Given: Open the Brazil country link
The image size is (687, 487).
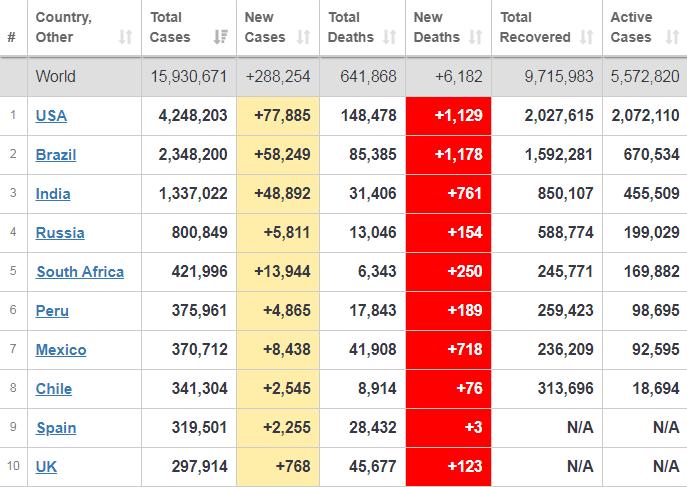Looking at the screenshot, I should (x=56, y=155).
